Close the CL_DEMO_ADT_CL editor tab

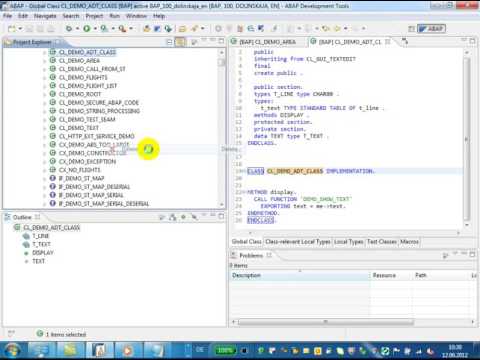pos(388,42)
